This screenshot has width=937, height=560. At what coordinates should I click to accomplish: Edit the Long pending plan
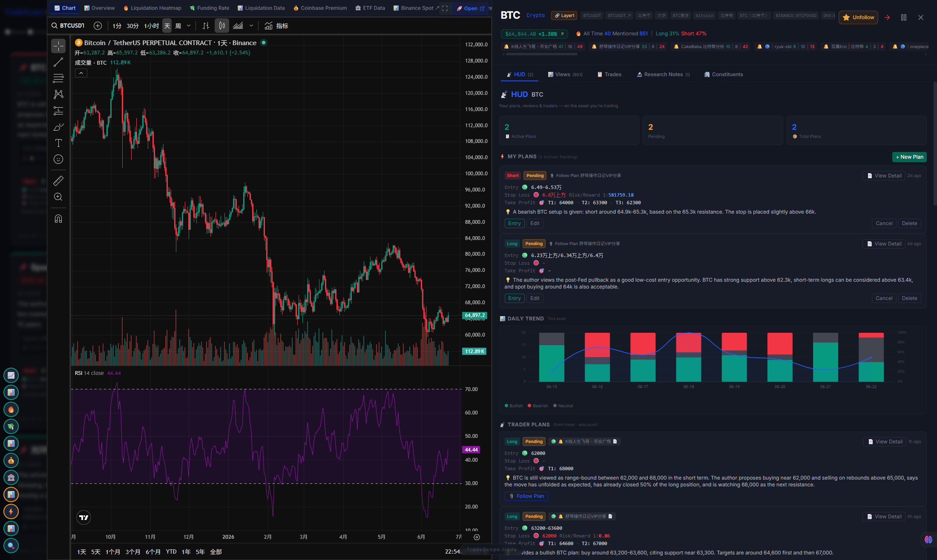coord(535,298)
